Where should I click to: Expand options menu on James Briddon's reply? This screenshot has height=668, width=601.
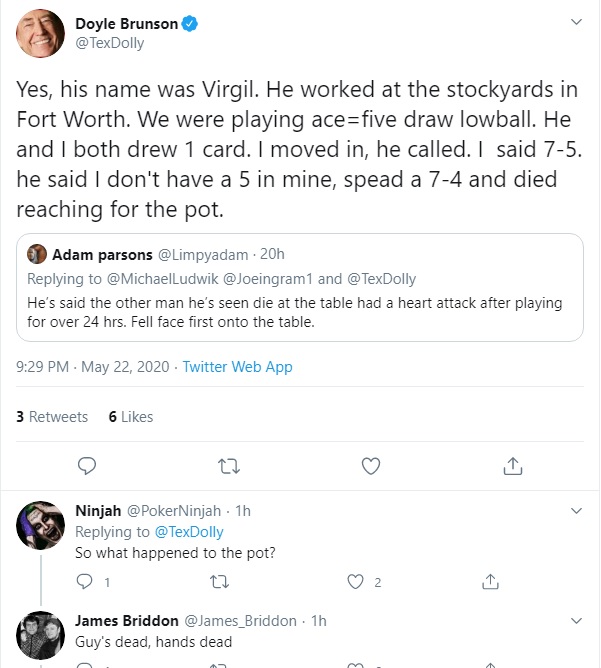[x=576, y=621]
